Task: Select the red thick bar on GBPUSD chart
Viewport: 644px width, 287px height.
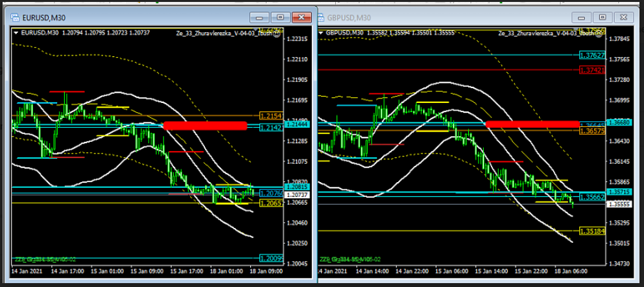Action: (532, 123)
